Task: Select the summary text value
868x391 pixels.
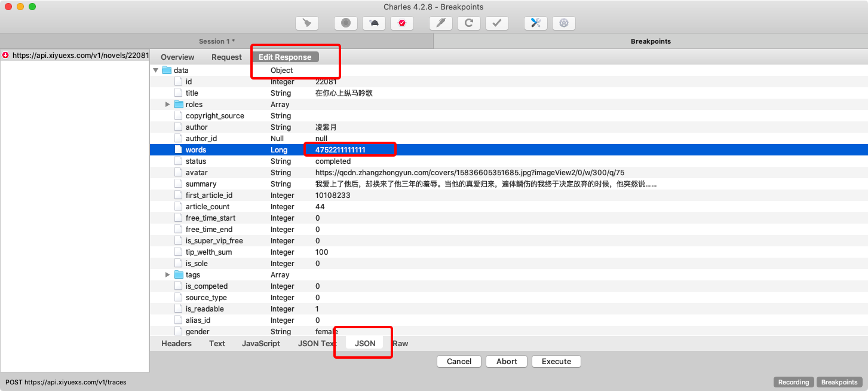Action: coord(486,184)
